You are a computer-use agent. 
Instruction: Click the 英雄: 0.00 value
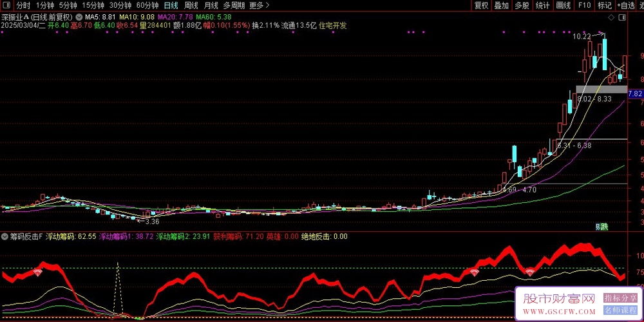tap(283, 236)
